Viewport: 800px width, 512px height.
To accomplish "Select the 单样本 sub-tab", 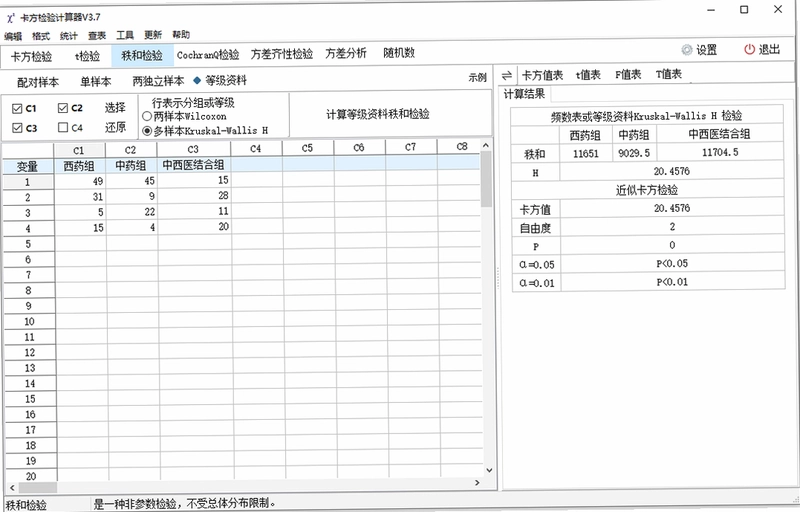I will point(95,82).
